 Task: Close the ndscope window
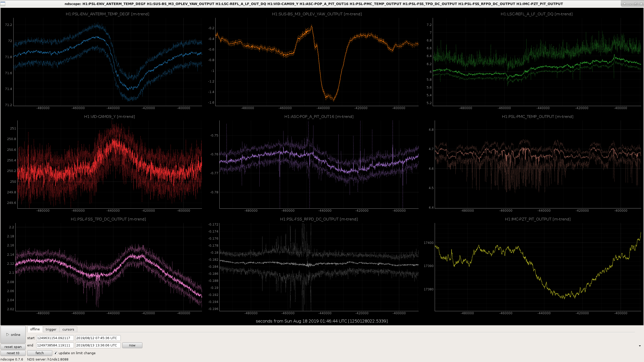641,4
